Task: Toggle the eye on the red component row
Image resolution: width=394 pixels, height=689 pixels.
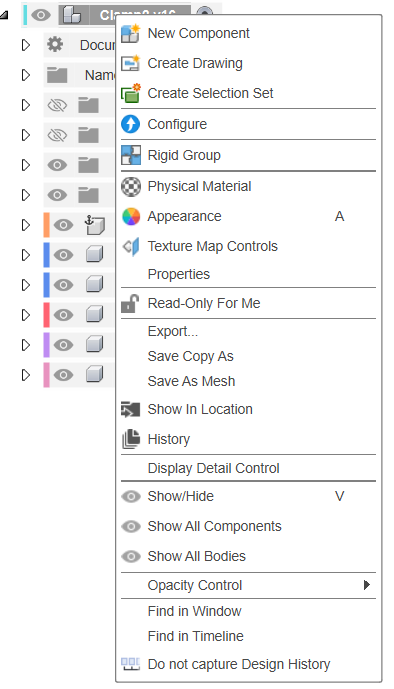Action: (63, 315)
